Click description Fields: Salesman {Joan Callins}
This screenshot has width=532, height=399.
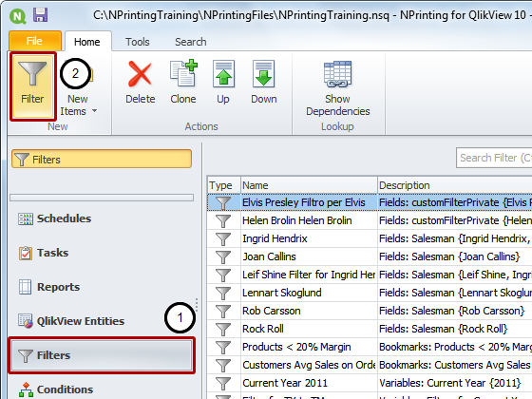click(449, 256)
